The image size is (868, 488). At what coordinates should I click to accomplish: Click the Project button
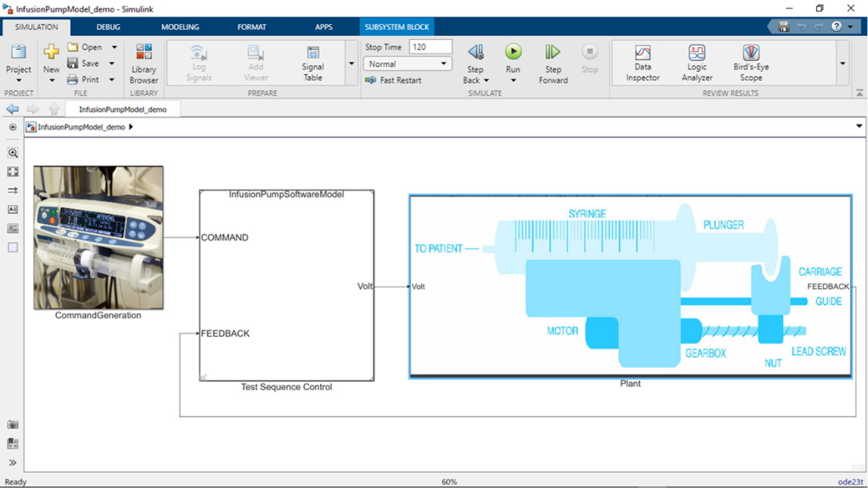pos(17,63)
